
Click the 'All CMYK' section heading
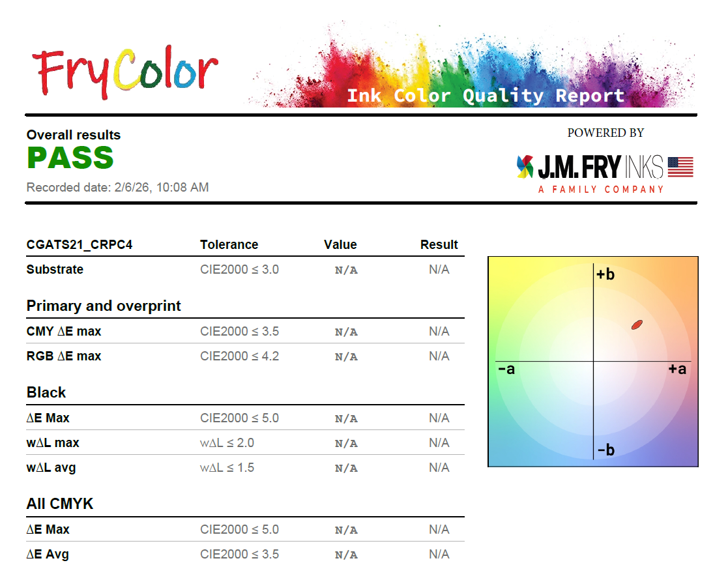60,504
